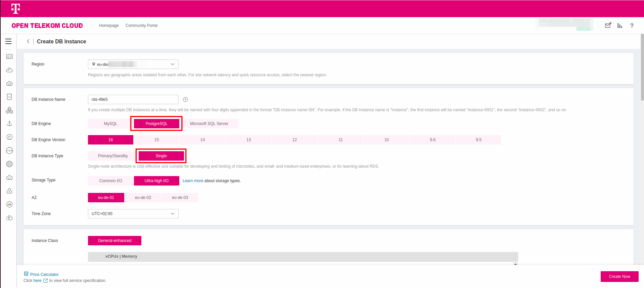Go to the Community Portal
Screen dimensions: 644x288
(141, 26)
